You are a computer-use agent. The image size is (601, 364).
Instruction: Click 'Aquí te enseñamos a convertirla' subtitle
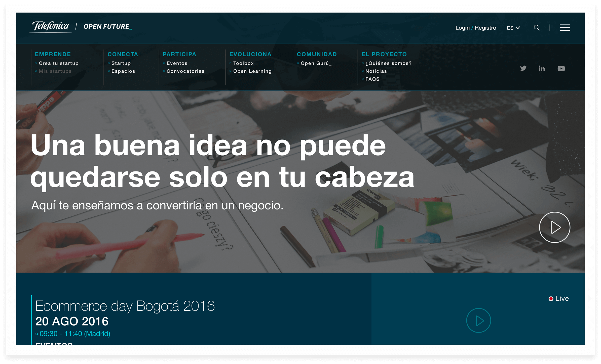(x=116, y=205)
